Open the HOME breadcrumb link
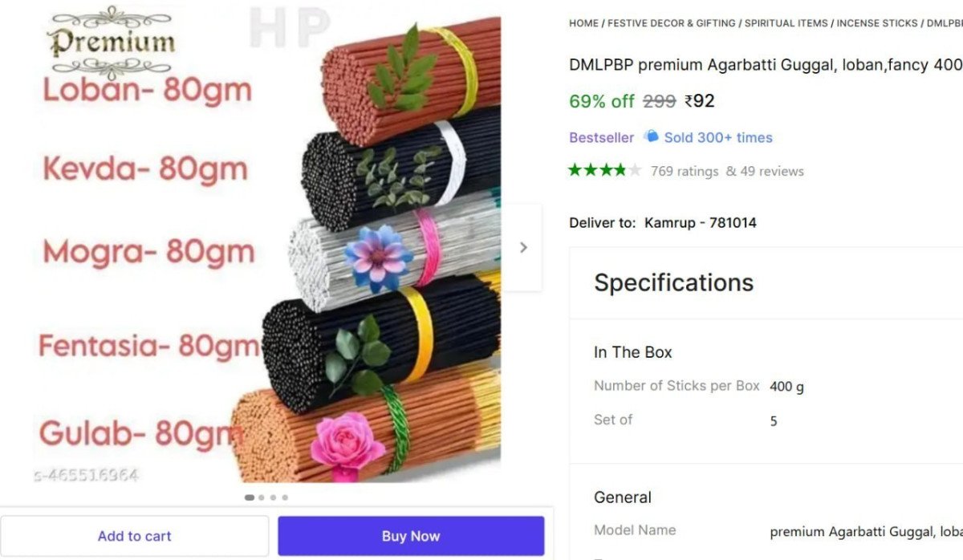This screenshot has height=560, width=963. pyautogui.click(x=583, y=23)
